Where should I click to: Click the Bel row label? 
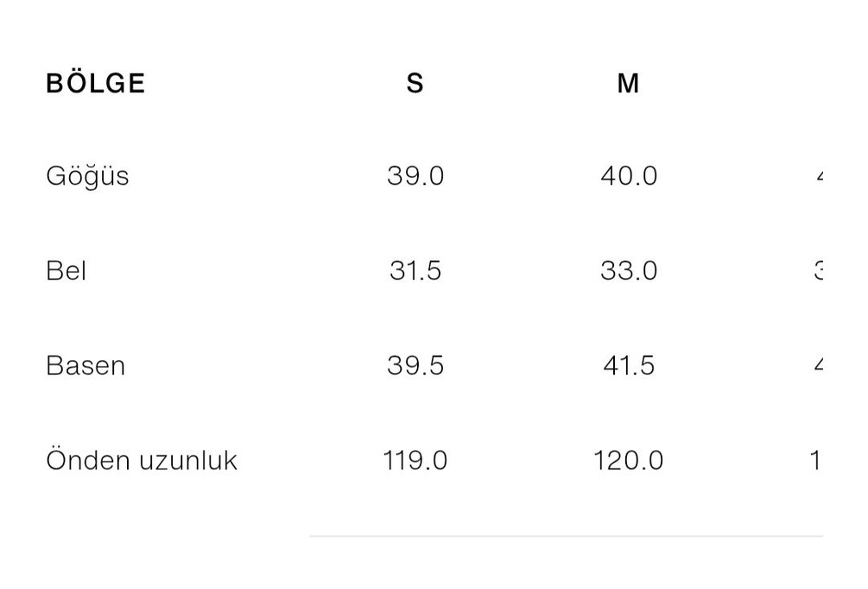(x=67, y=271)
